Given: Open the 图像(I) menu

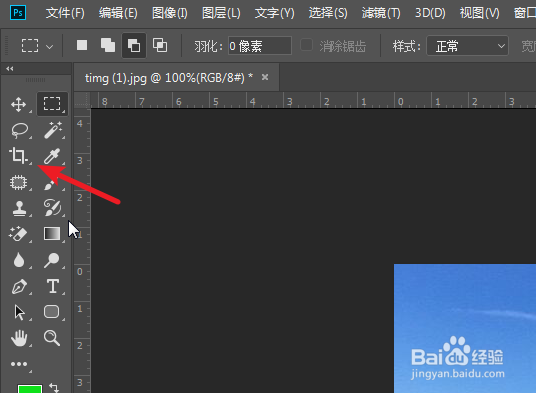Looking at the screenshot, I should [x=170, y=13].
